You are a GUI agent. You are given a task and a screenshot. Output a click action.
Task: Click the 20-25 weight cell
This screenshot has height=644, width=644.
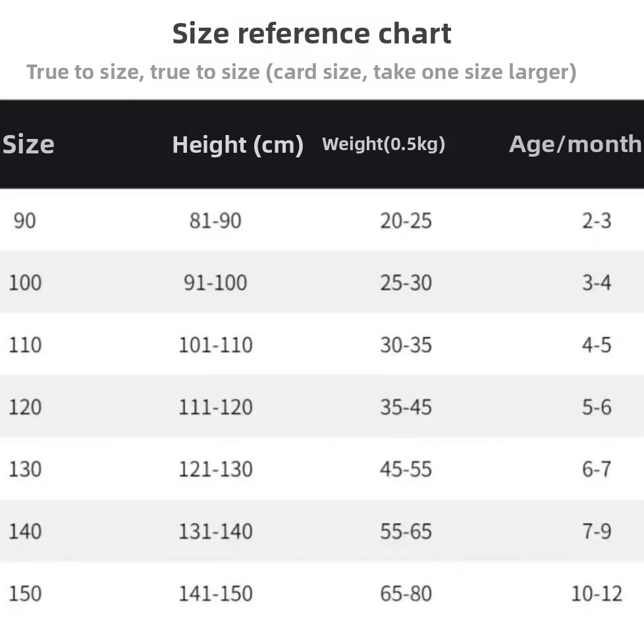[x=406, y=221]
